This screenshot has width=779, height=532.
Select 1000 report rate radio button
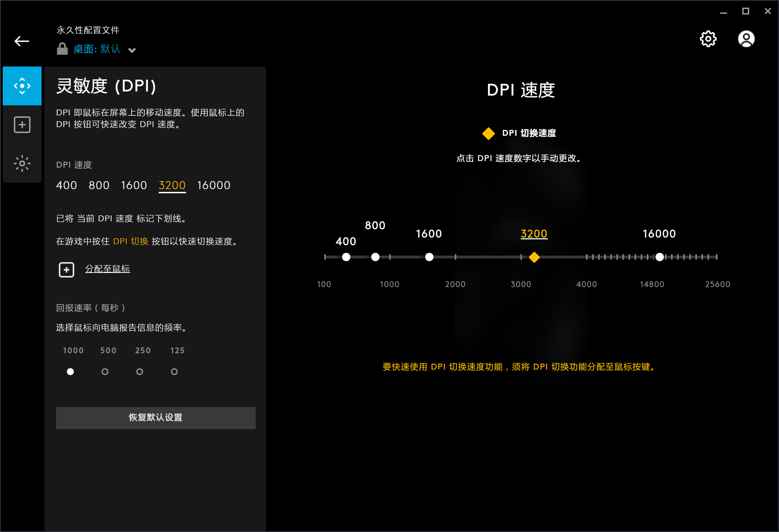(x=70, y=372)
